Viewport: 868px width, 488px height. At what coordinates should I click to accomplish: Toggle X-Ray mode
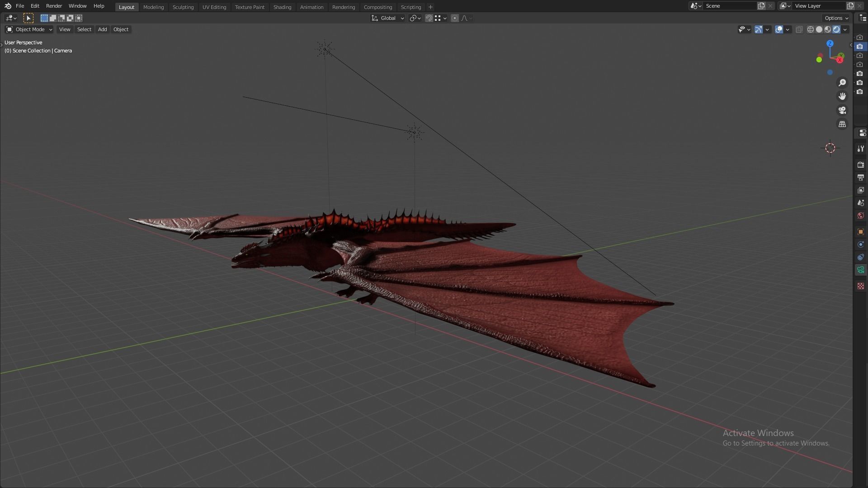(x=799, y=29)
